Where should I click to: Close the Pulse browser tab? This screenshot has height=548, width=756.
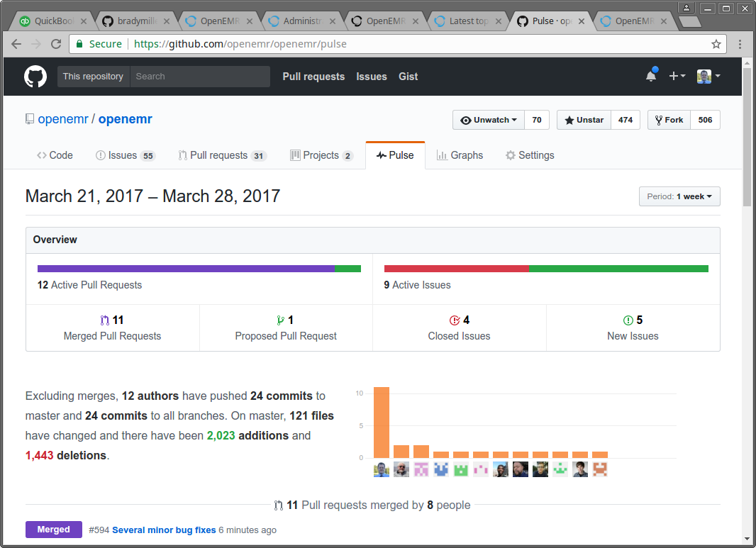click(x=582, y=21)
